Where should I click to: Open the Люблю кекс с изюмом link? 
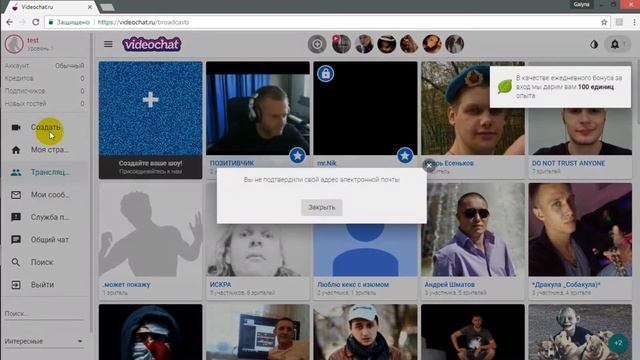click(x=353, y=284)
